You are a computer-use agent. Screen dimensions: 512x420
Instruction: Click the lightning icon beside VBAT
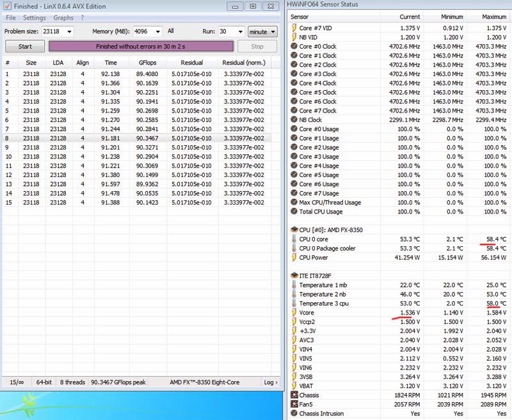coord(294,385)
